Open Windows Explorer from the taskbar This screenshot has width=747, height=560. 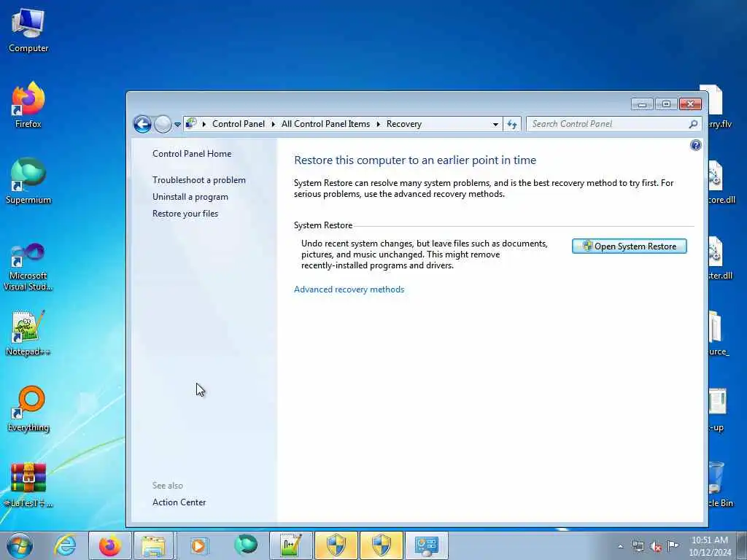(153, 545)
